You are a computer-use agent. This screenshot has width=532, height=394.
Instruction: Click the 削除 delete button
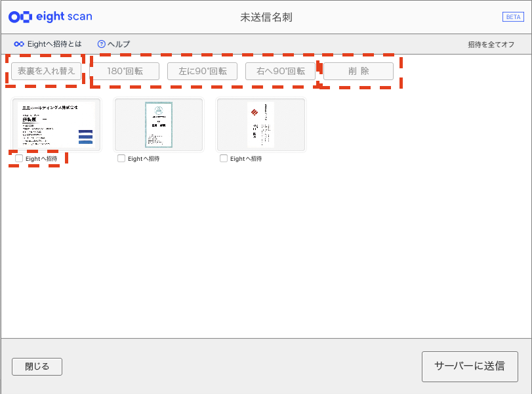click(359, 71)
